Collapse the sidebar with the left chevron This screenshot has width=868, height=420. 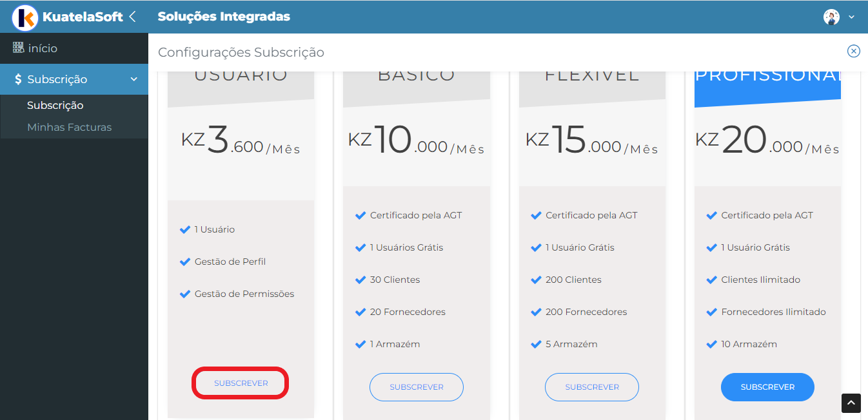click(x=132, y=17)
